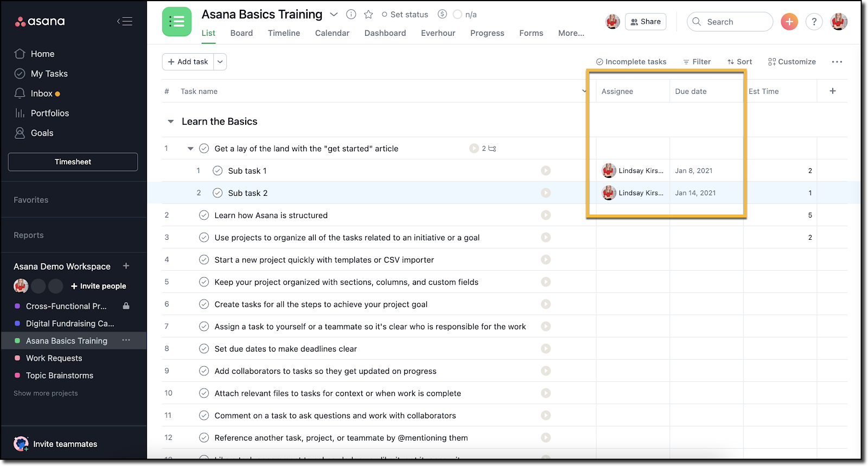Start Everhour timer for Sub task 2
Image resolution: width=868 pixels, height=466 pixels.
(x=546, y=193)
